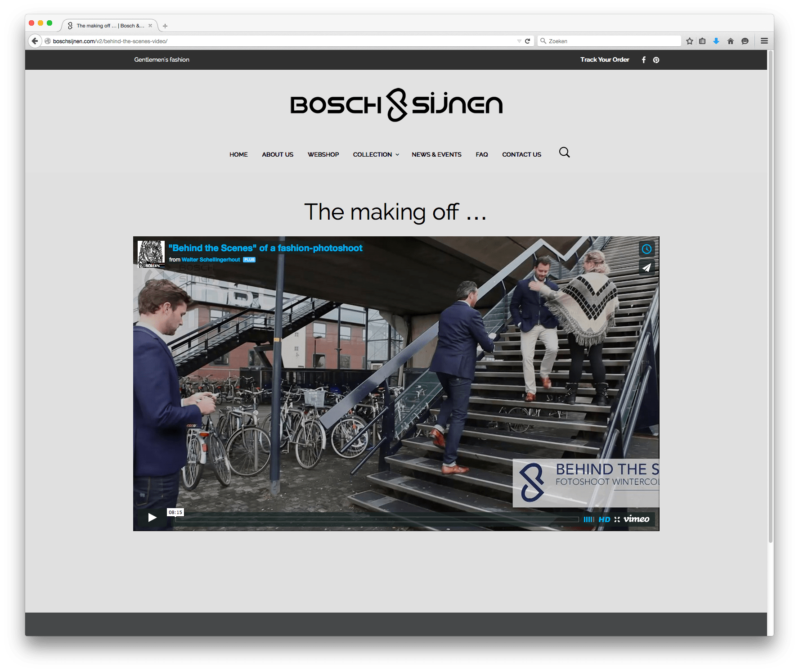Open the Facebook icon in top bar
This screenshot has width=799, height=672.
(x=644, y=60)
